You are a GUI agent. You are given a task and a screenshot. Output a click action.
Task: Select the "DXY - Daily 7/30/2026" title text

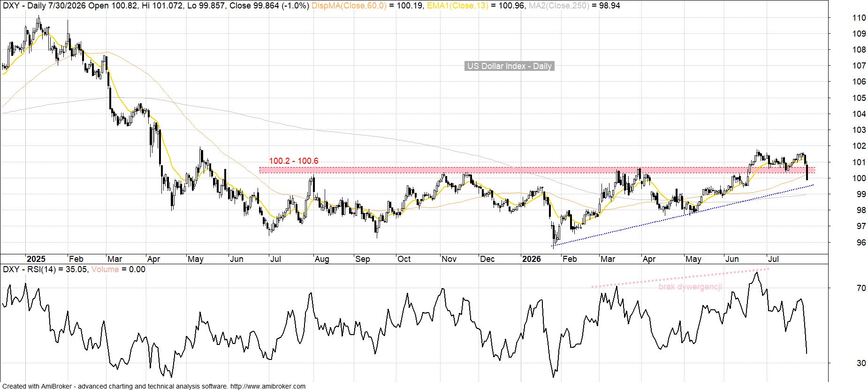[44, 6]
